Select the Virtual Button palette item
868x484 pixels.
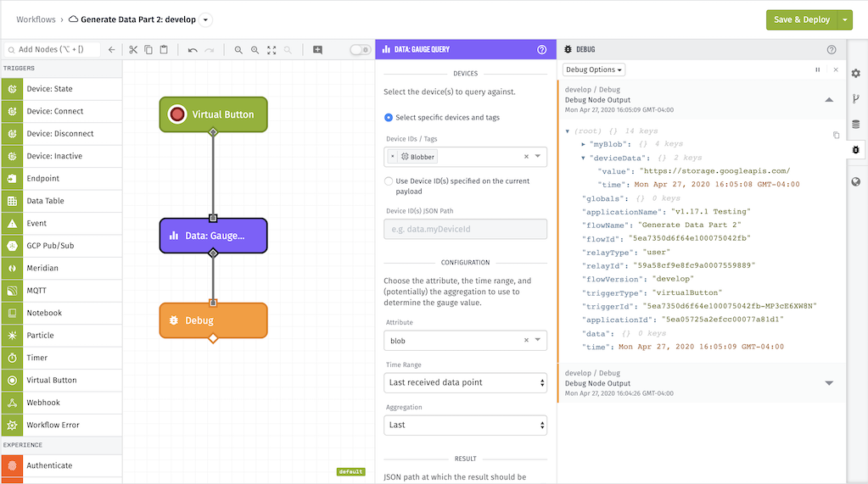click(x=61, y=380)
